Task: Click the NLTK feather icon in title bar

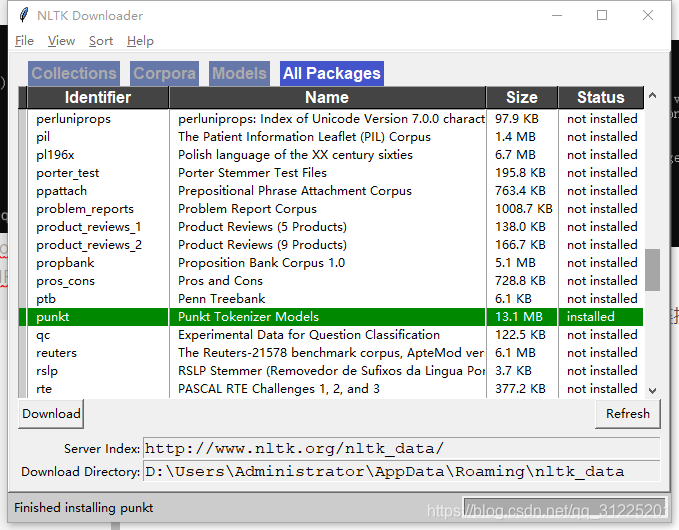Action: (x=24, y=15)
